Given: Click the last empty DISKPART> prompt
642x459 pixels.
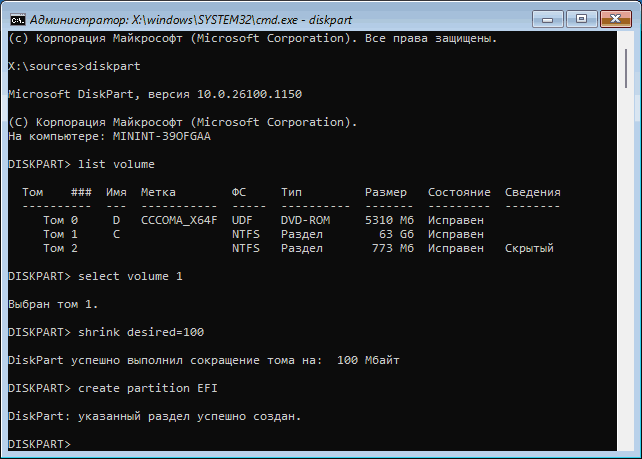Looking at the screenshot, I should 39,443.
